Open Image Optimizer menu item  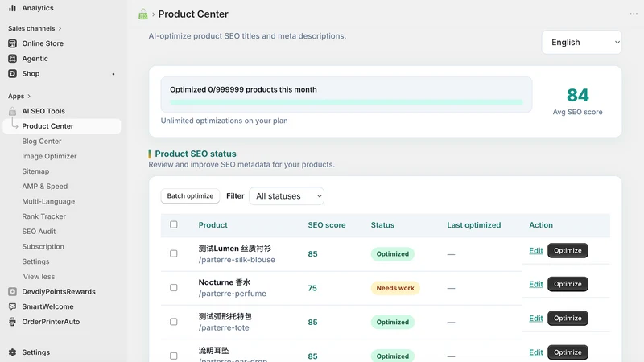(x=49, y=156)
